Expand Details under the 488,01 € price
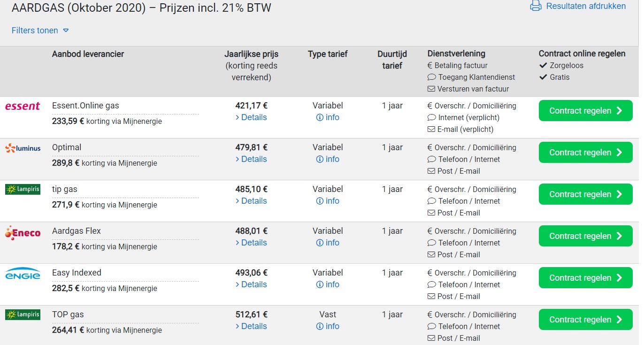 pos(251,243)
